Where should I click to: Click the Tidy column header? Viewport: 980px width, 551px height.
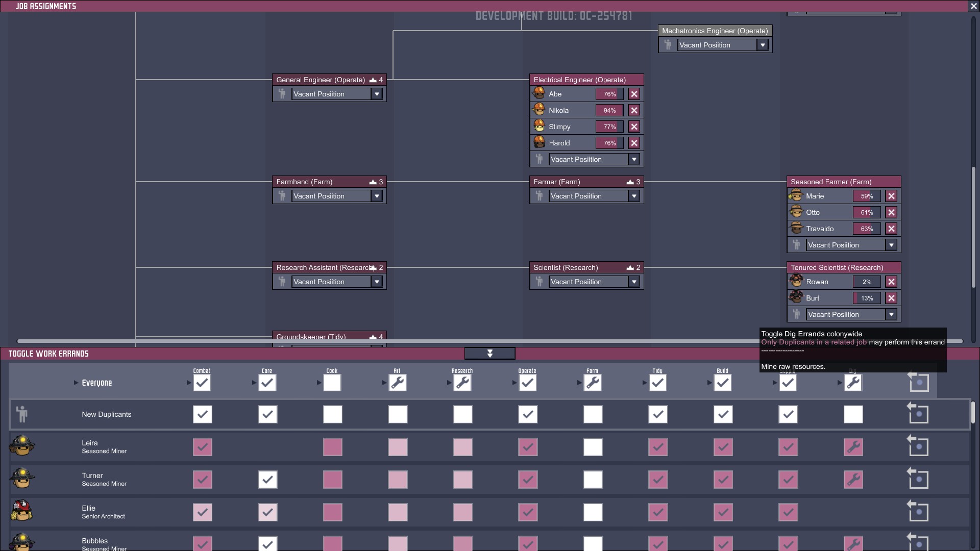click(x=657, y=371)
